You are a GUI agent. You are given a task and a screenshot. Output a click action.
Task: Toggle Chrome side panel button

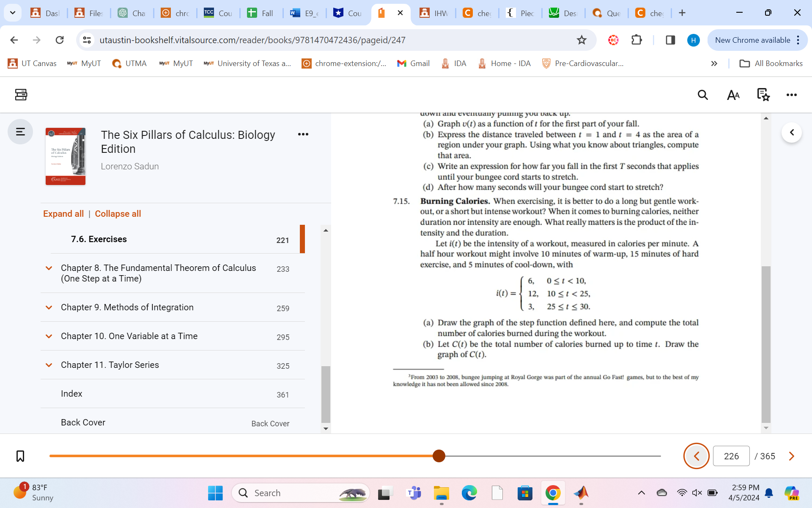pyautogui.click(x=670, y=40)
